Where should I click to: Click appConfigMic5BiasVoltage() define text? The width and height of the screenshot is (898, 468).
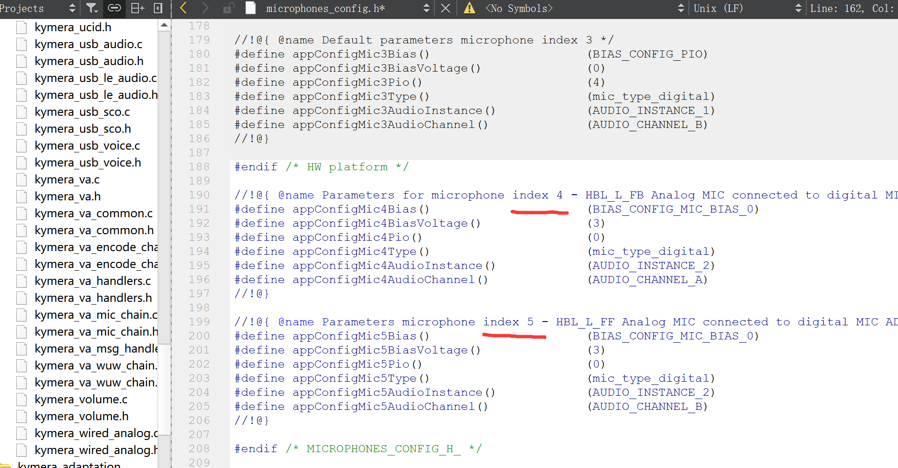(x=387, y=350)
